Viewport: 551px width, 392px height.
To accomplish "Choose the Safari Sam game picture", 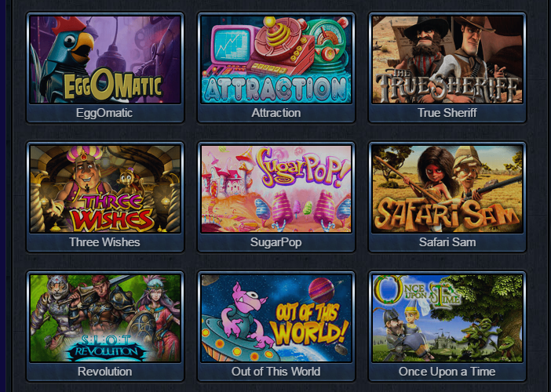I will tap(447, 189).
